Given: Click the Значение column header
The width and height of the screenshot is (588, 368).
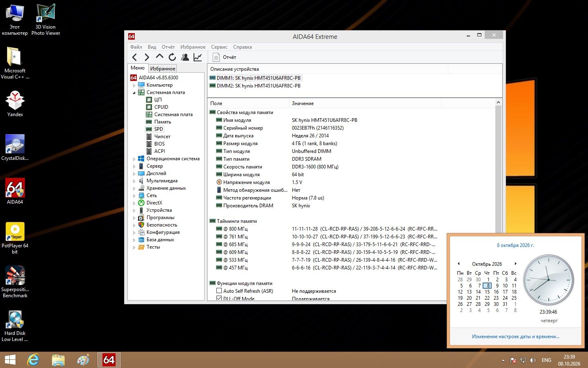Looking at the screenshot, I should point(365,103).
